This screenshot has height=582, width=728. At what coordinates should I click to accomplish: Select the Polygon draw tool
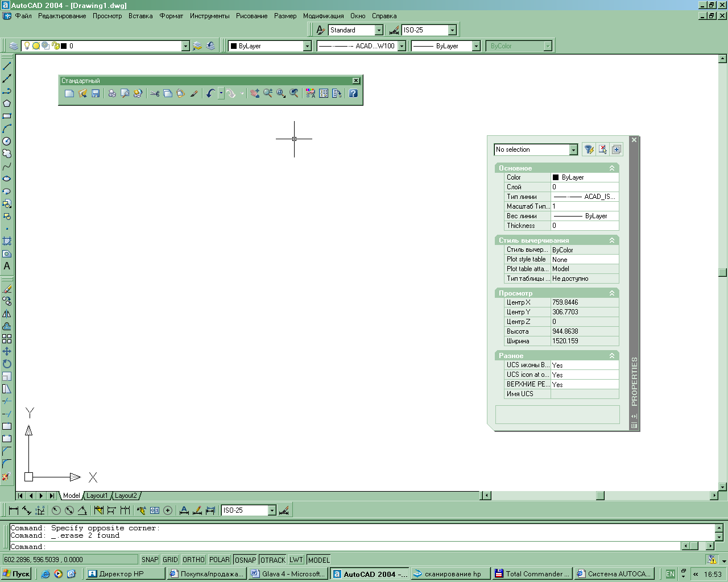click(x=7, y=103)
